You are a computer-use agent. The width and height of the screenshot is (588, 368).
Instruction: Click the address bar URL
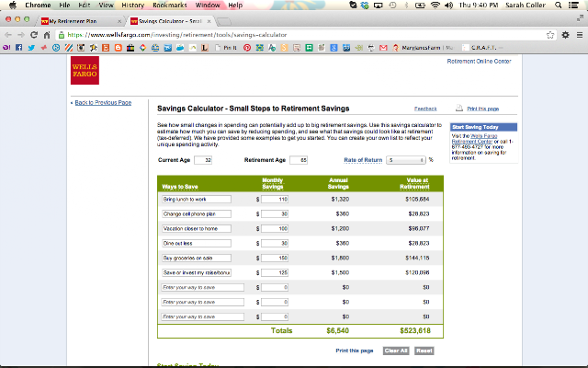pyautogui.click(x=177, y=35)
